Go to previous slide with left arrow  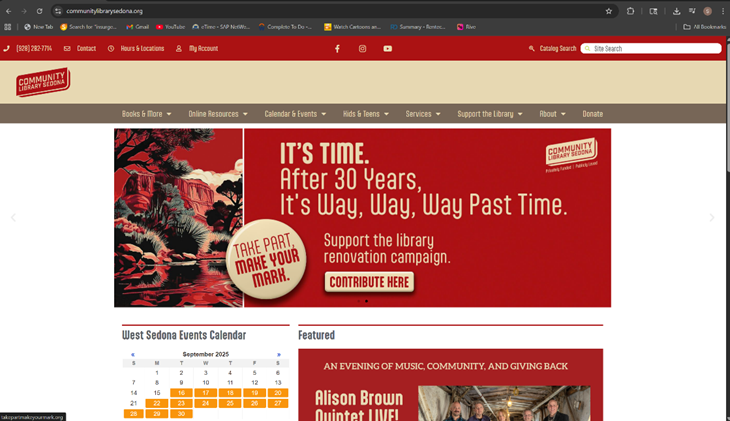(x=13, y=217)
